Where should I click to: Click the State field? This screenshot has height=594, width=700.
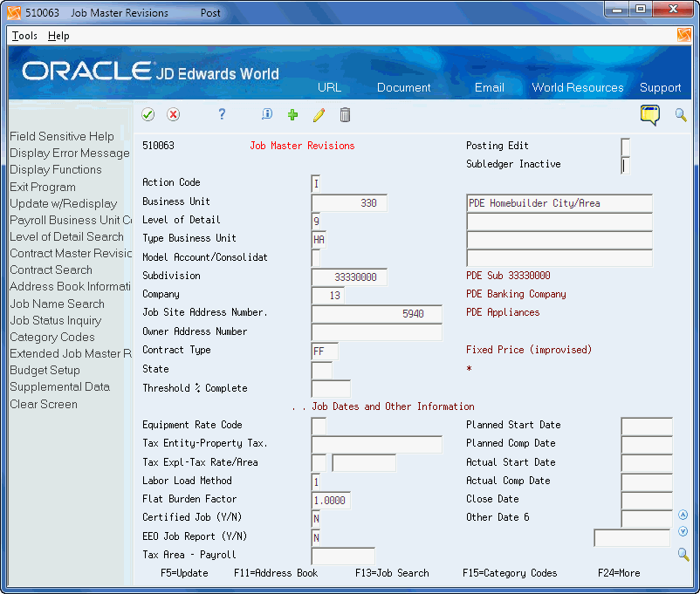tap(321, 370)
